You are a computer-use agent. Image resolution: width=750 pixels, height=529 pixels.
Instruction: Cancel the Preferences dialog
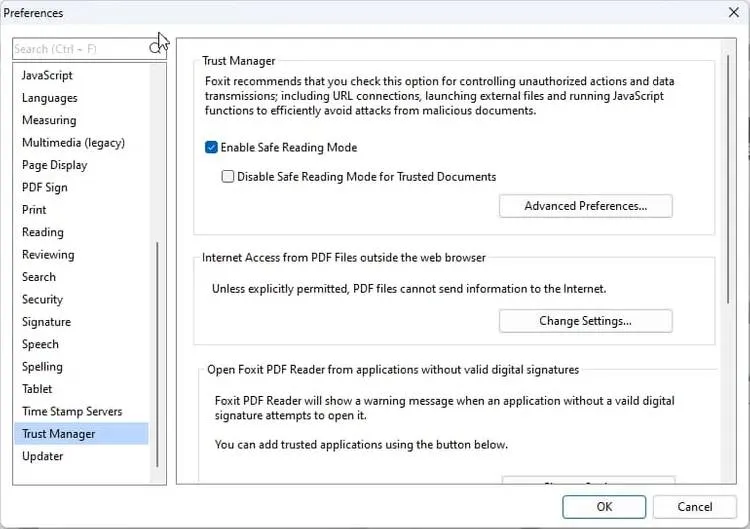click(694, 507)
